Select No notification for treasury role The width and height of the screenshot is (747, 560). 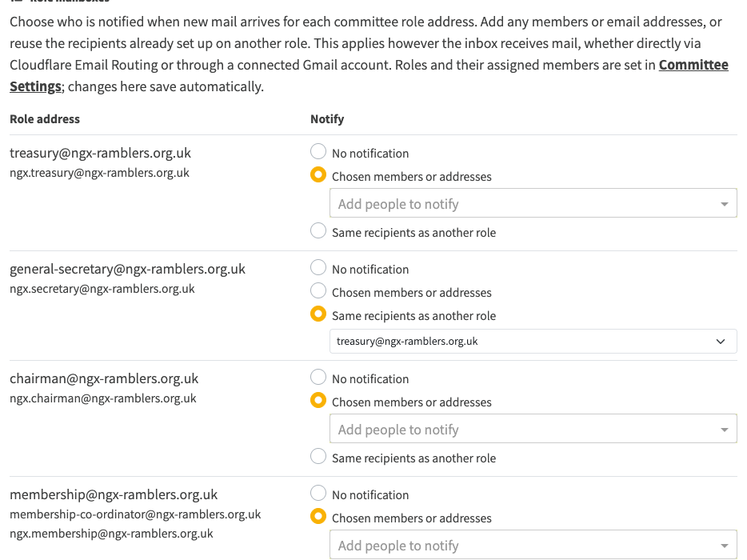[318, 152]
